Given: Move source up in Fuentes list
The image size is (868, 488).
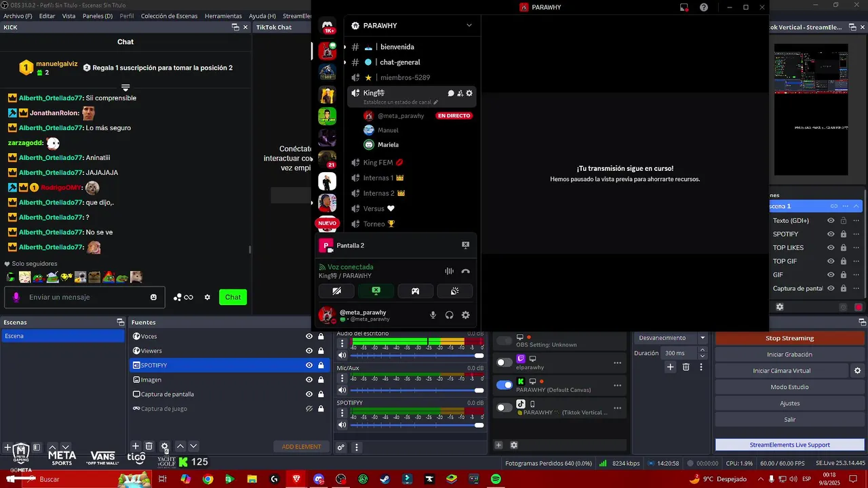Looking at the screenshot, I should point(180,446).
